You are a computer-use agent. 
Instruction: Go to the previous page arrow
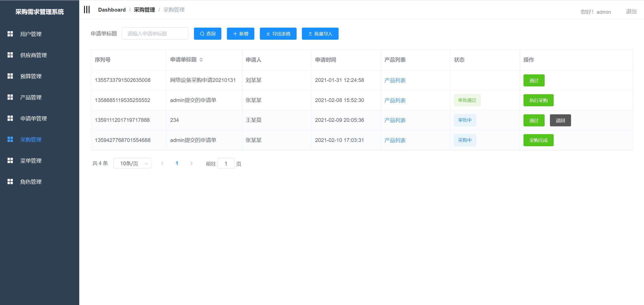(162, 163)
